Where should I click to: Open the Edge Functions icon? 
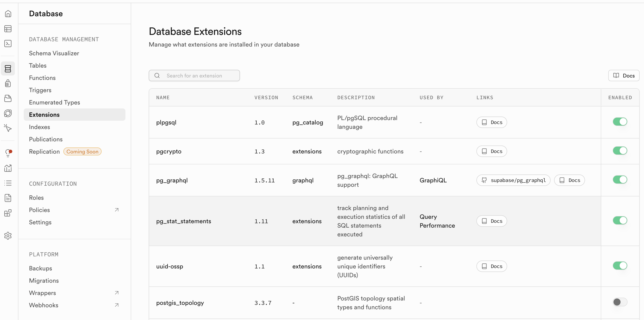8,113
